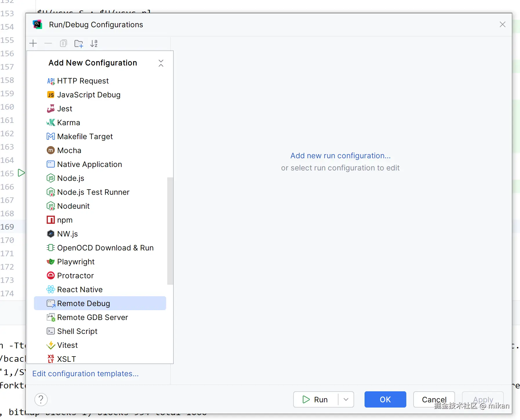
Task: Confirm with the OK button
Action: [385, 399]
